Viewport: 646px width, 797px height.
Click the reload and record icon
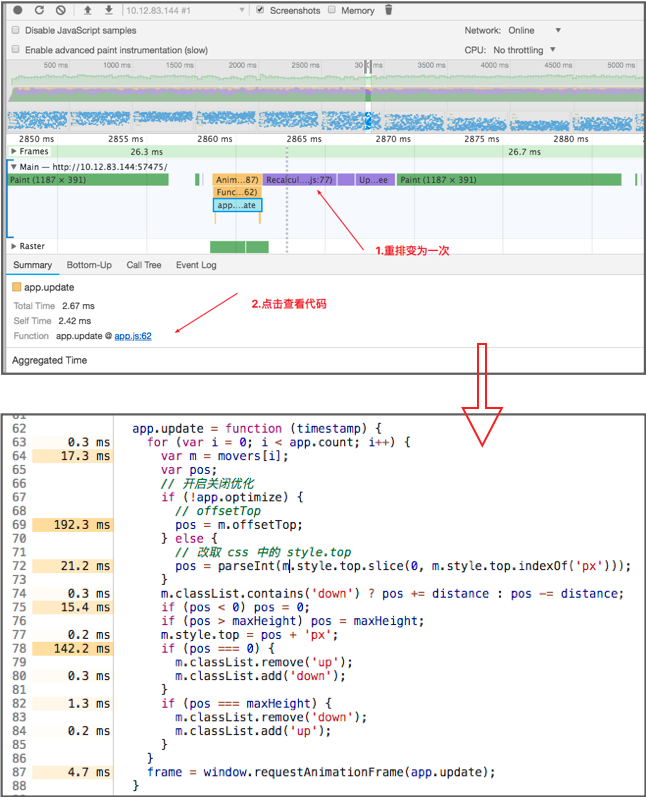pos(39,10)
